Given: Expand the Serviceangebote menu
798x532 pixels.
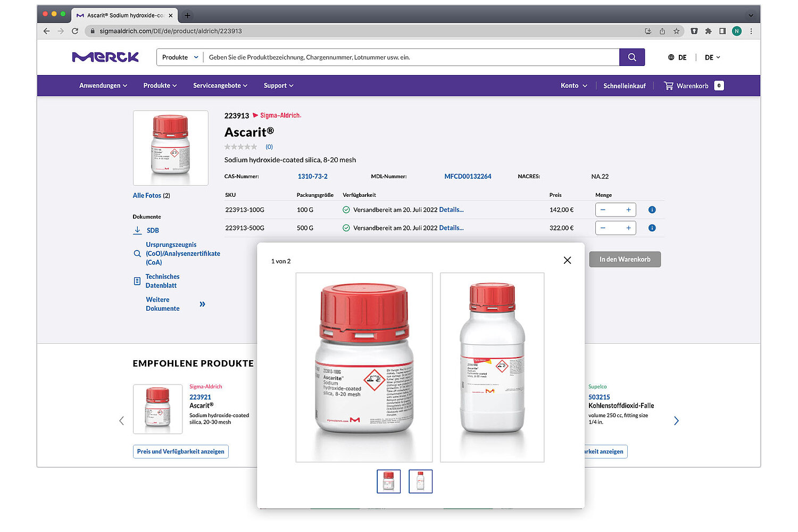Looking at the screenshot, I should (x=220, y=86).
